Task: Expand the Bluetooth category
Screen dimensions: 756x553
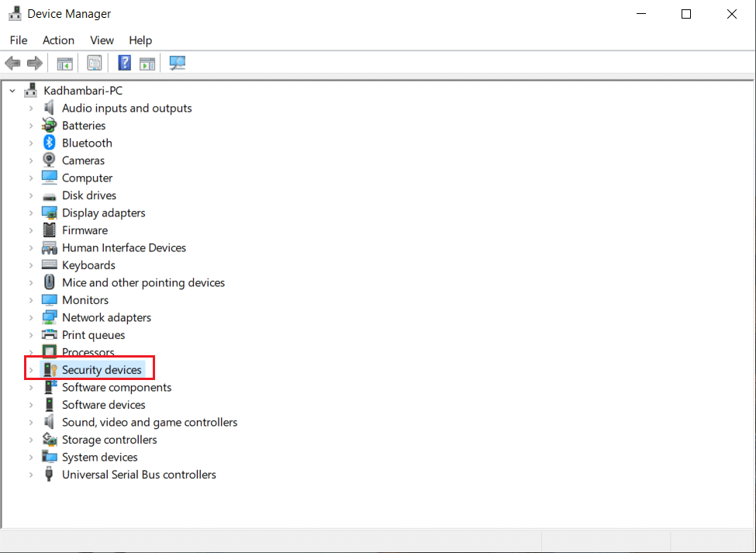Action: point(31,143)
